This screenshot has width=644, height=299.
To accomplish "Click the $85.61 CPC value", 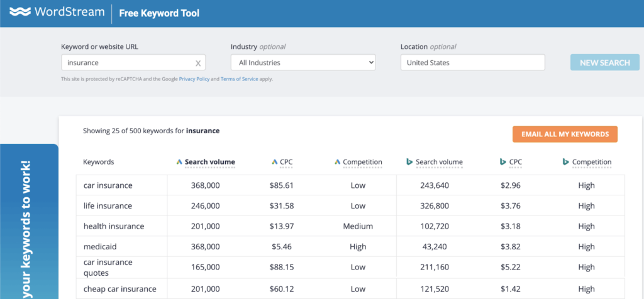I will click(x=282, y=185).
